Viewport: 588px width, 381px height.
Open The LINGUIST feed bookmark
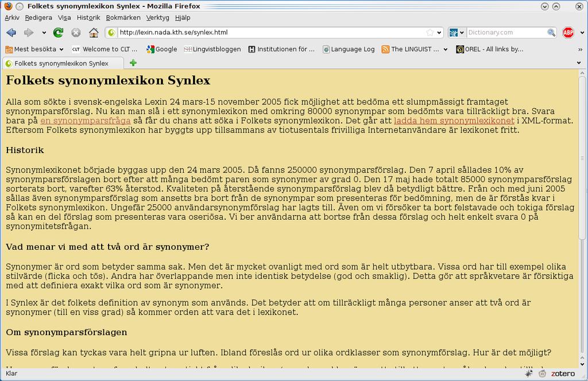point(410,49)
